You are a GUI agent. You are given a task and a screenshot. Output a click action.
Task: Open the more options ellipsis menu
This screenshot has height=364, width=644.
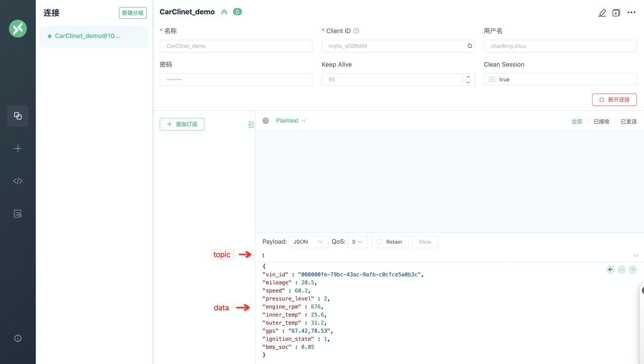tap(631, 12)
